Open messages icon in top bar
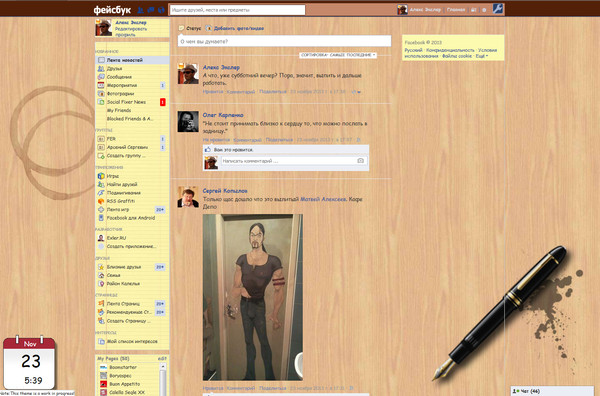The width and height of the screenshot is (600, 396). [x=151, y=10]
